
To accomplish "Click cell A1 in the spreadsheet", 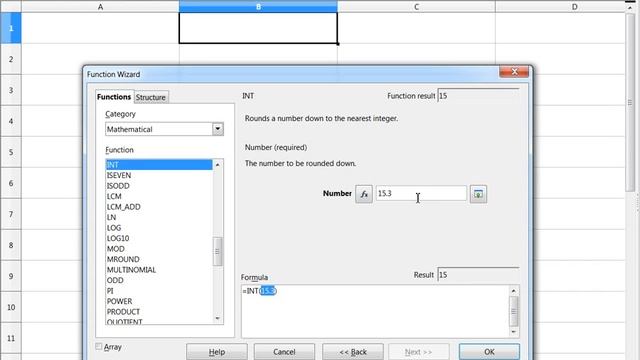I will pos(100,28).
